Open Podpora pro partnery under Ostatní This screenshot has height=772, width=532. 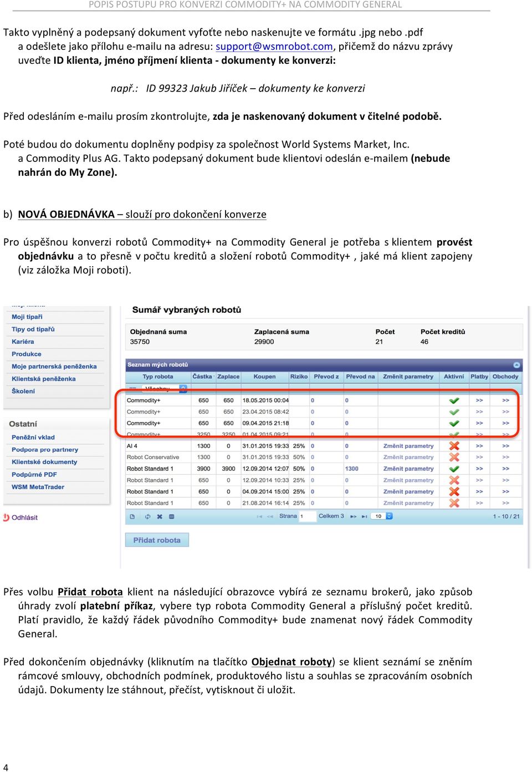(45, 450)
